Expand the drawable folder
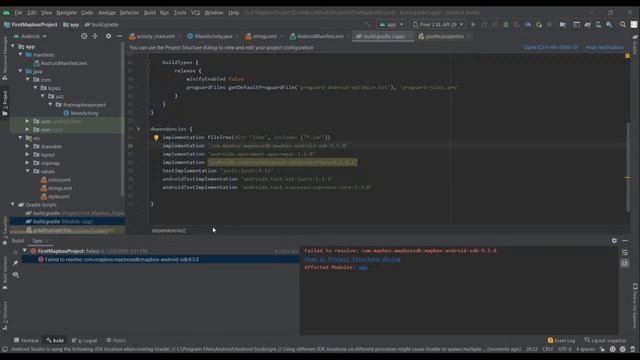Image resolution: width=640 pixels, height=360 pixels. click(28, 146)
